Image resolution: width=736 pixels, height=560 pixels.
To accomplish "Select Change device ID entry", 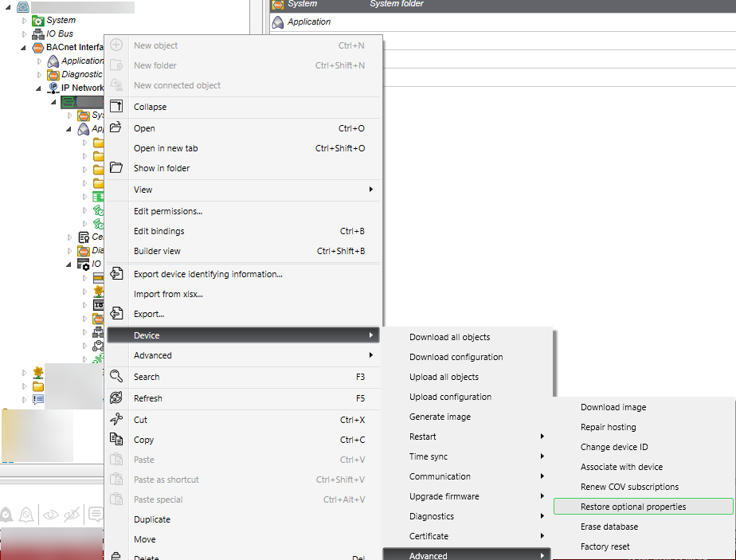I will (643, 447).
